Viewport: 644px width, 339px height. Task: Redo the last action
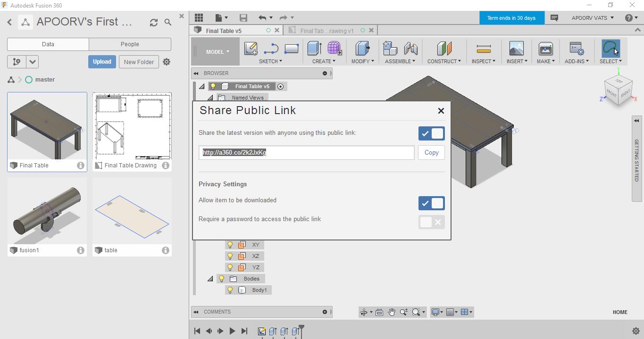(x=284, y=17)
